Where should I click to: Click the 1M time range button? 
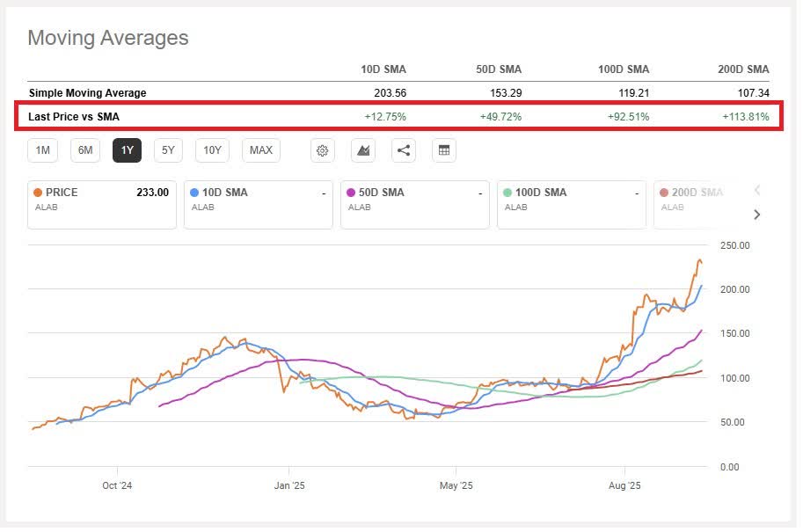[x=42, y=150]
